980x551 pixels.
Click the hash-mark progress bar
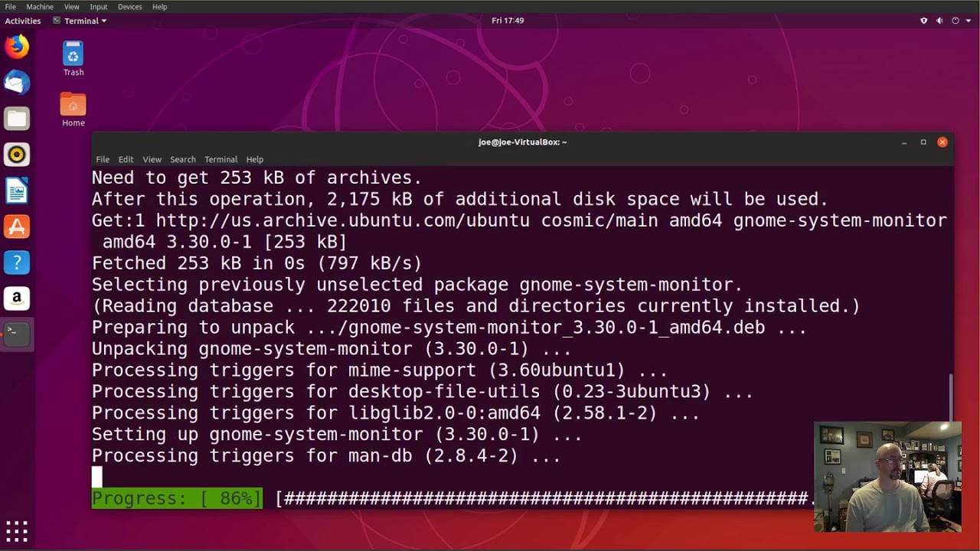point(545,498)
